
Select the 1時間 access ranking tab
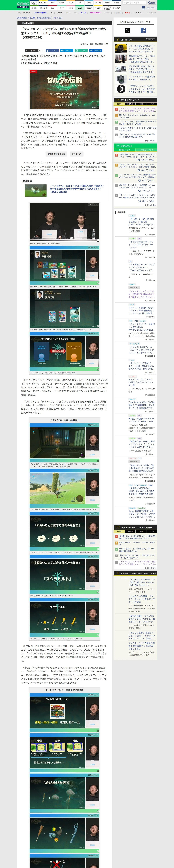pos(119,104)
